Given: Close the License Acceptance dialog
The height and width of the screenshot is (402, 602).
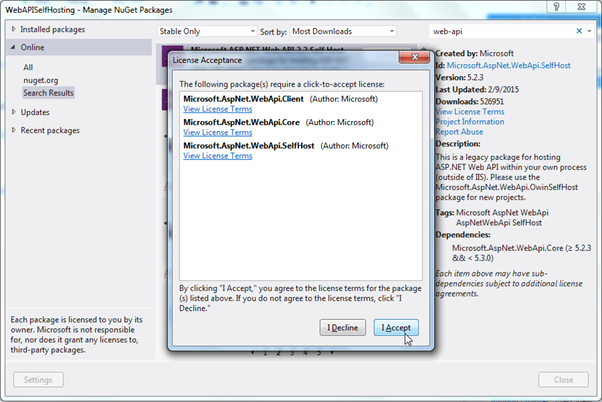Looking at the screenshot, I should pyautogui.click(x=415, y=57).
